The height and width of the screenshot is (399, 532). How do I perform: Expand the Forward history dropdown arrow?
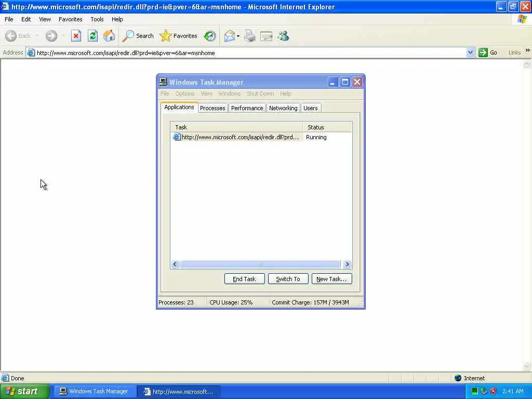click(x=63, y=36)
